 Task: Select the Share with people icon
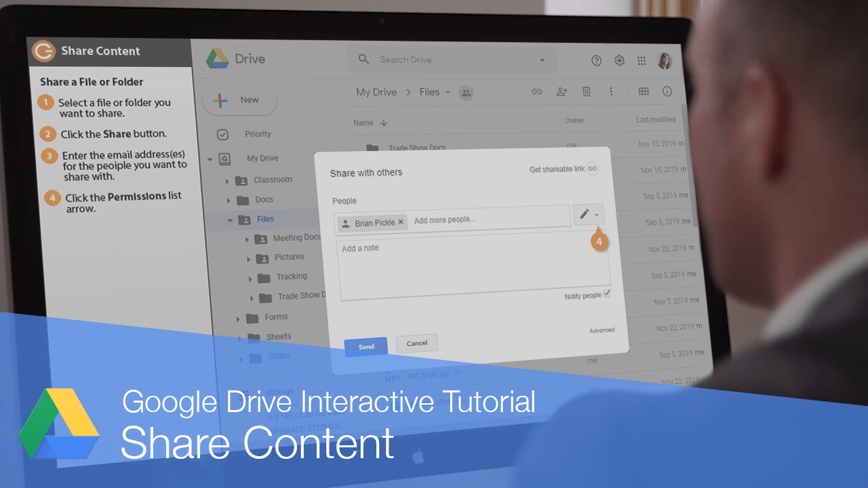pos(561,91)
